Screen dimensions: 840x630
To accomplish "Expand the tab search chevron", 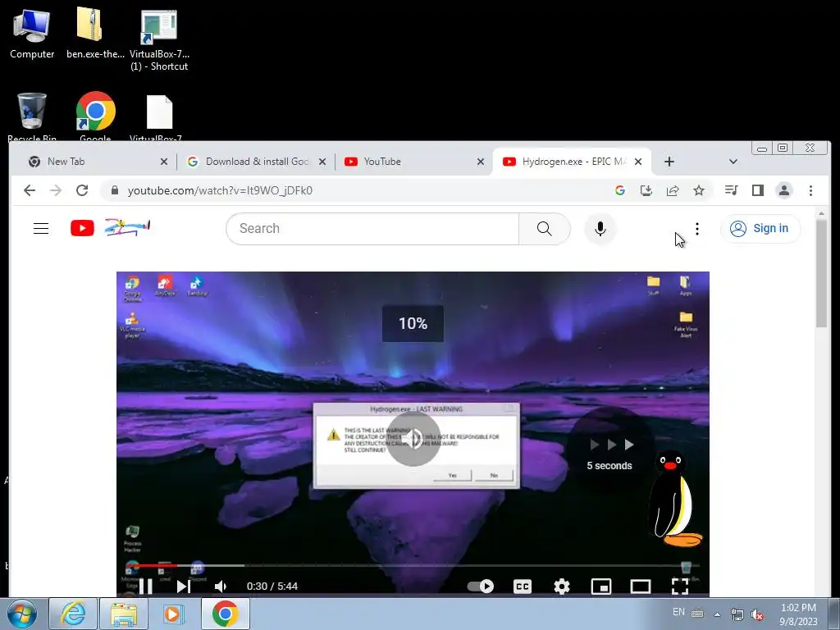I will [x=733, y=162].
